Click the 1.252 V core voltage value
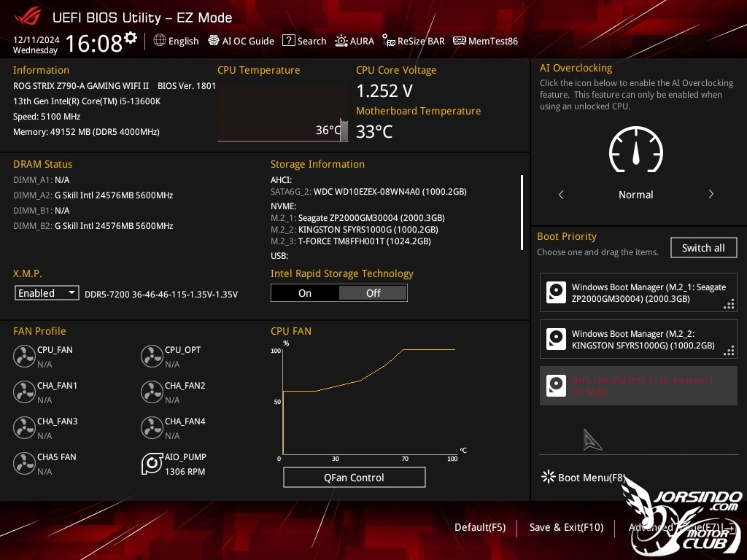The width and height of the screenshot is (747, 560). click(x=384, y=90)
